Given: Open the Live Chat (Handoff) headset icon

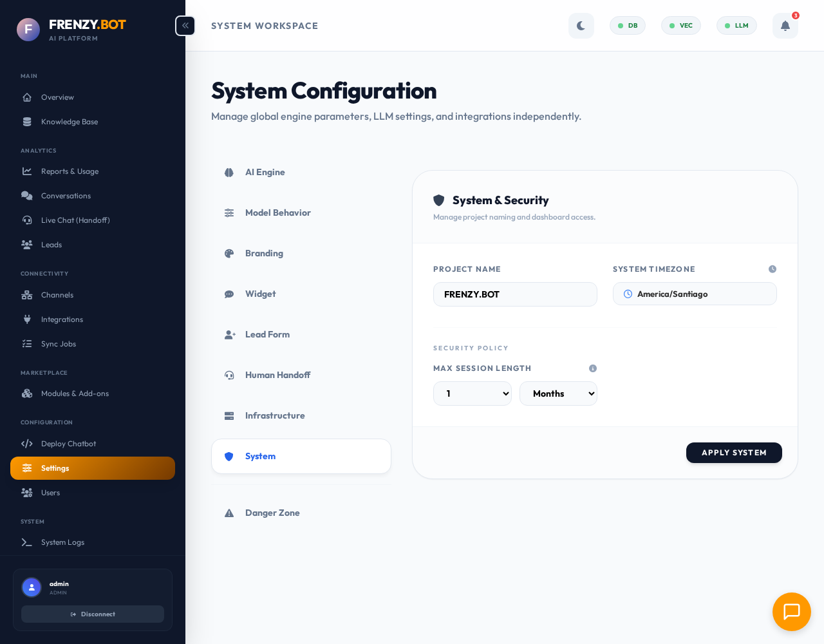Looking at the screenshot, I should [26, 220].
